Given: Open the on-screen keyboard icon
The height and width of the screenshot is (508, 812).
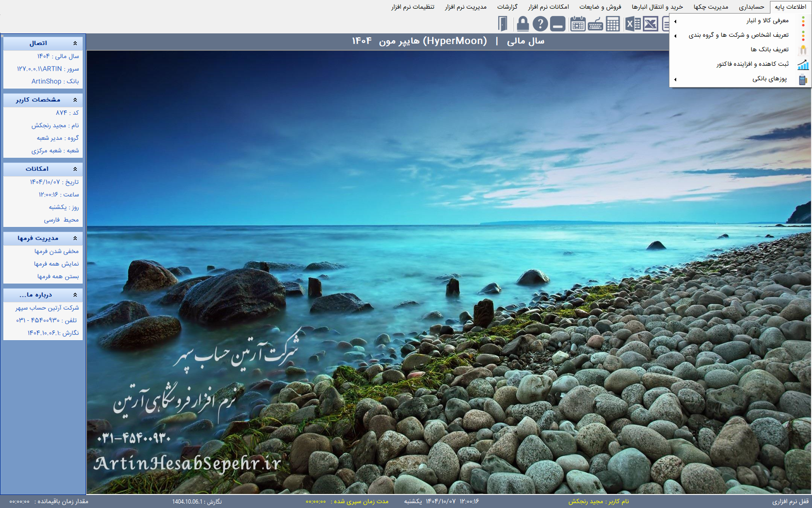Looking at the screenshot, I should click(595, 24).
